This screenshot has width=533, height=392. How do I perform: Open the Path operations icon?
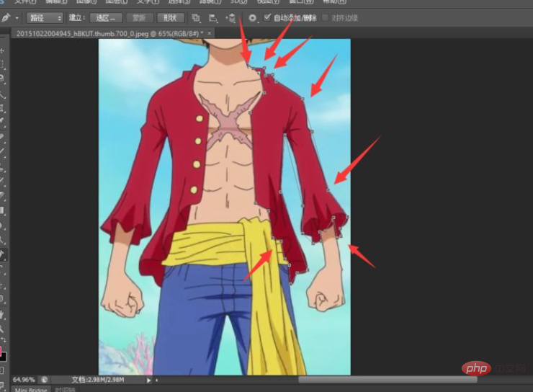point(196,18)
